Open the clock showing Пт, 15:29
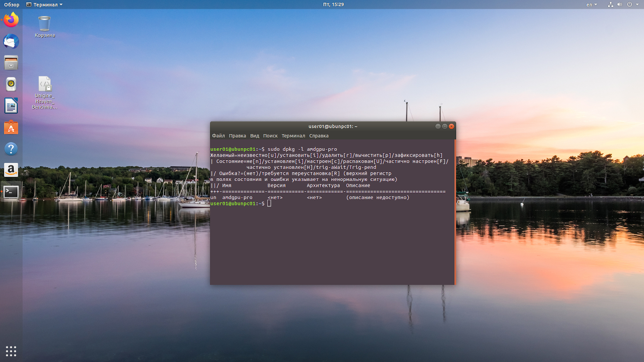 [334, 4]
